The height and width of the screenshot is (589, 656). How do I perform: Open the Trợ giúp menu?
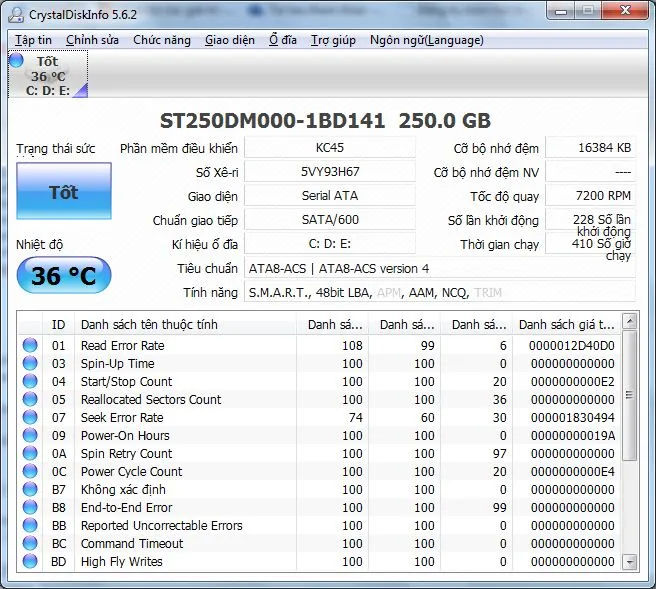[x=333, y=40]
